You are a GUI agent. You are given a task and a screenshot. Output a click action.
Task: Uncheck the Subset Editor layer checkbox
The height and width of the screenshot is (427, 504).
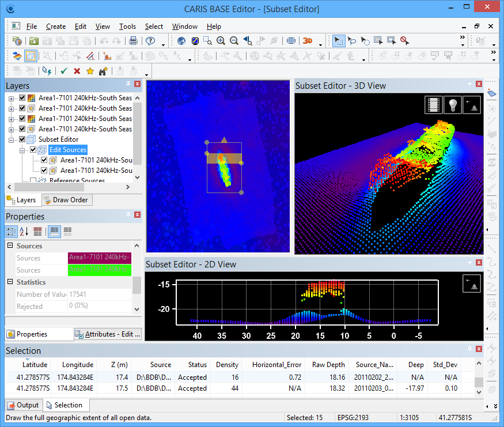pos(22,139)
